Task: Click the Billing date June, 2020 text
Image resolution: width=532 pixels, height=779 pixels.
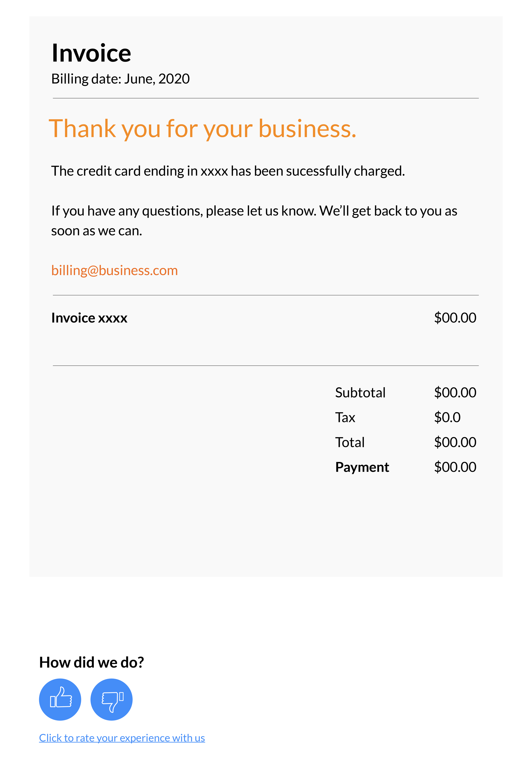Action: pos(120,79)
